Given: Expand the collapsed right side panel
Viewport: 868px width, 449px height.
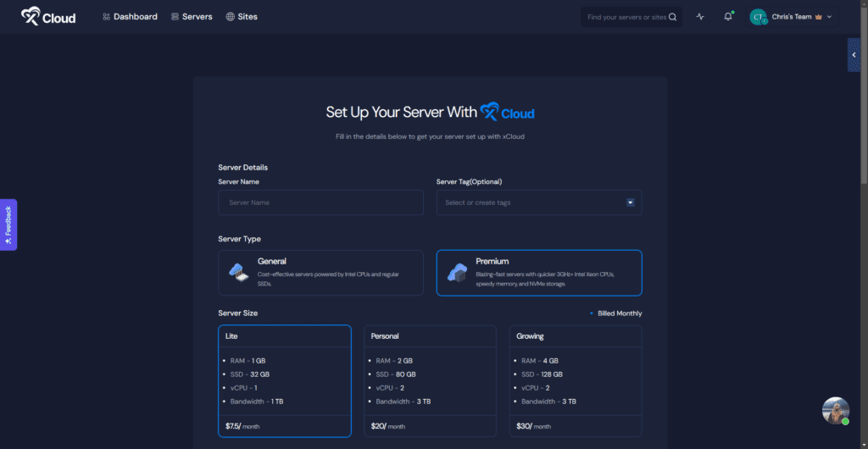Looking at the screenshot, I should [x=854, y=55].
